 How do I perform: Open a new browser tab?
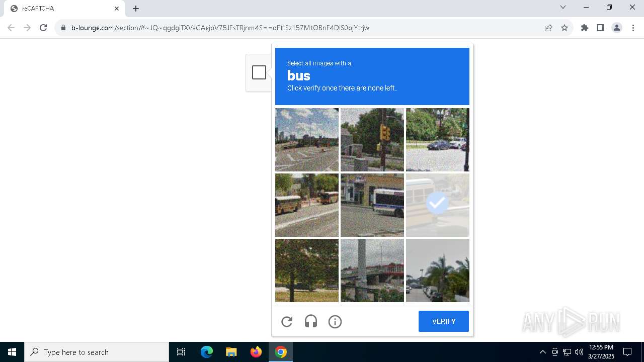click(x=136, y=9)
